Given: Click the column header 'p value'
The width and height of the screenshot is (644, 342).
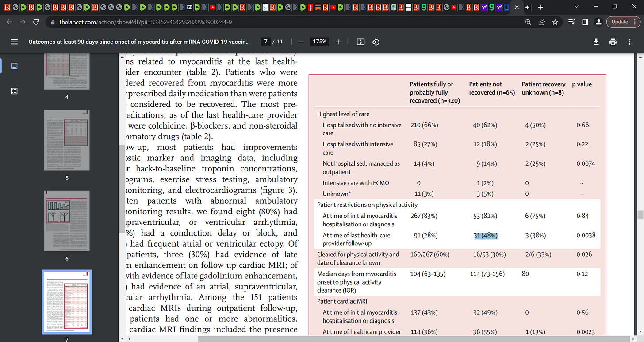Looking at the screenshot, I should 582,84.
